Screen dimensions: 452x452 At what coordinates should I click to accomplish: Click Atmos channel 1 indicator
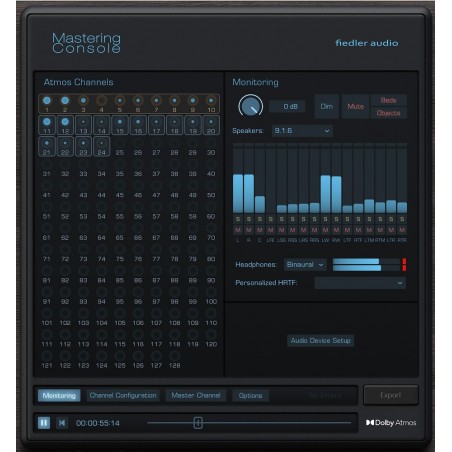[x=47, y=101]
